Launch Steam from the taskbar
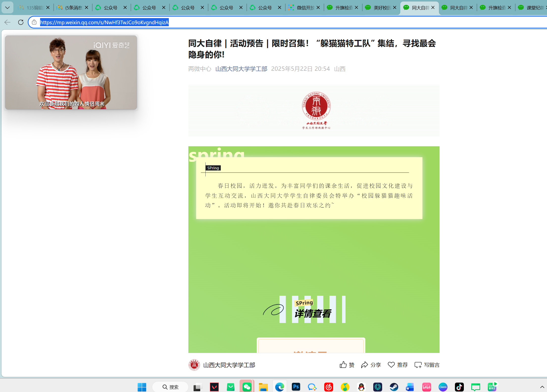 point(394,387)
